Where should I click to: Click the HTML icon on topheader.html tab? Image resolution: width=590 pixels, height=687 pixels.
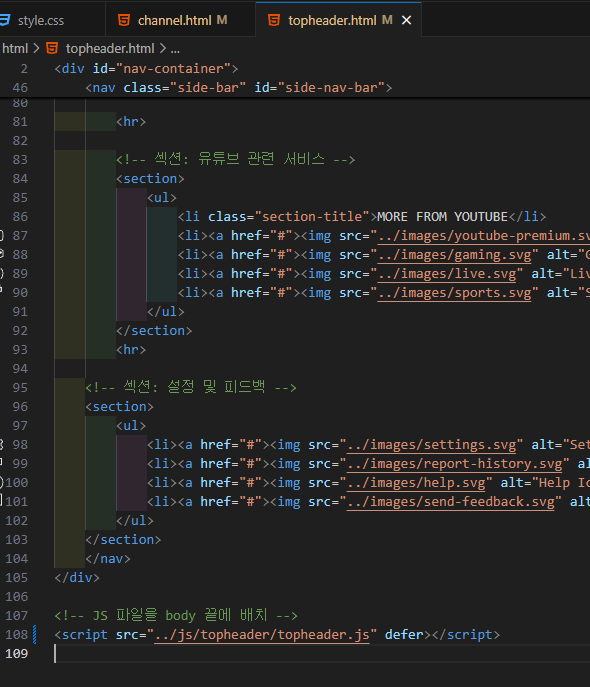click(274, 20)
